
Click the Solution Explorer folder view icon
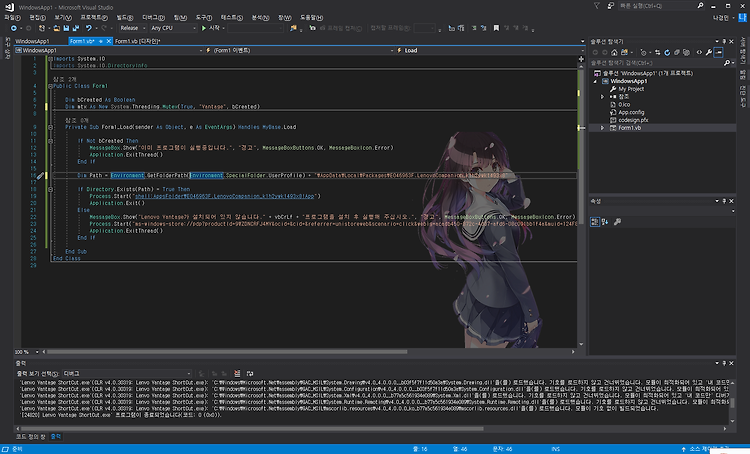(x=624, y=53)
